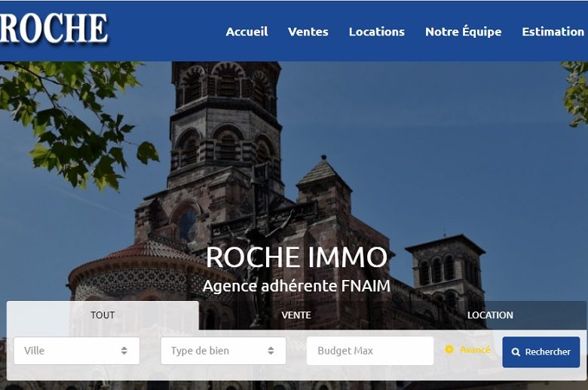Switch to the LOCATION search tab

tap(490, 315)
